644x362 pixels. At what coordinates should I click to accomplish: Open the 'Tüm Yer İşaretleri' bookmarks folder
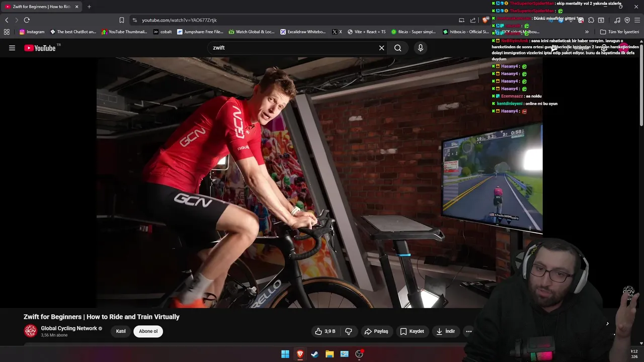click(619, 32)
